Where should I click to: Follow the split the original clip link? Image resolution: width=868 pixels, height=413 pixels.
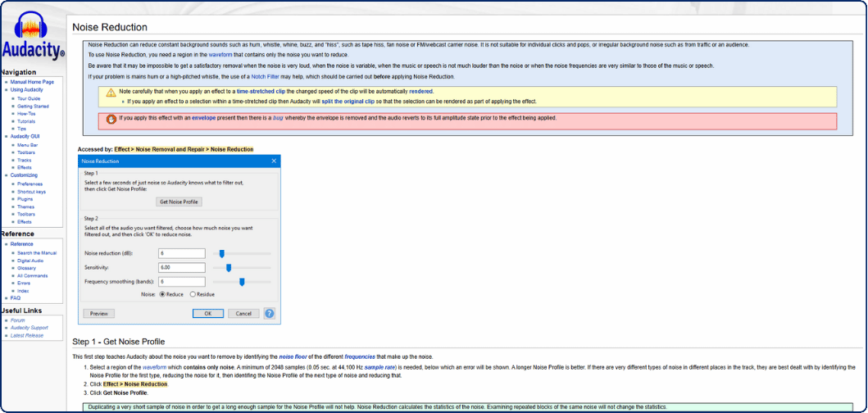click(x=348, y=102)
